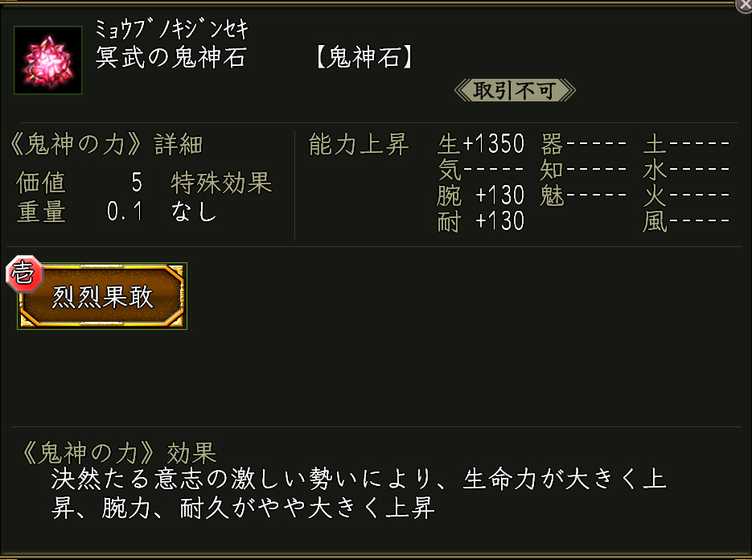The width and height of the screenshot is (752, 560).
Task: Click the 腕 +130 strength stat
Action: 481,196
